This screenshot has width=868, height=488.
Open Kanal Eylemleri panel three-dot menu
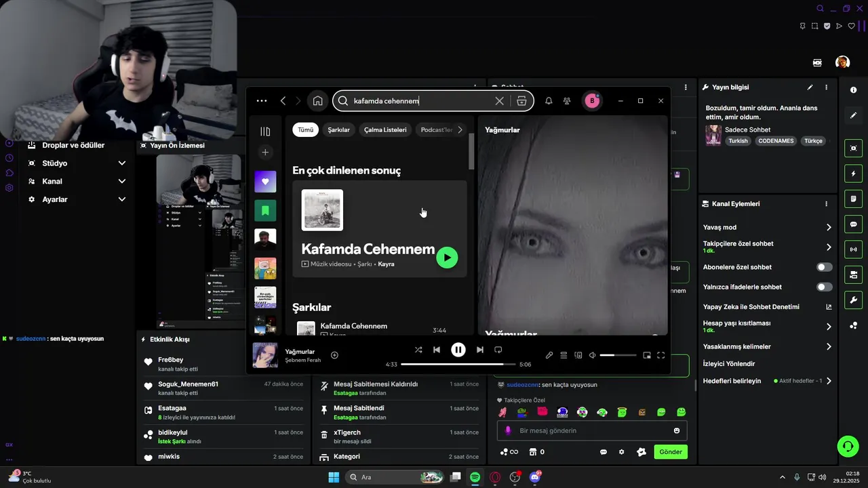[x=826, y=204]
